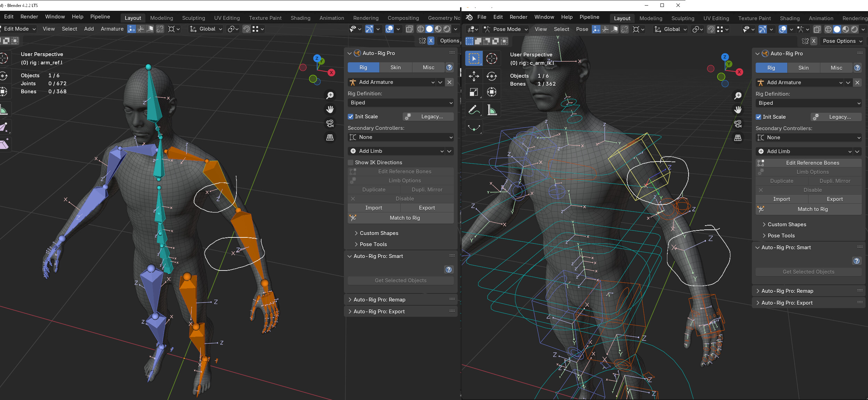868x400 pixels.
Task: Select the Annotate tool in right viewport
Action: [474, 110]
